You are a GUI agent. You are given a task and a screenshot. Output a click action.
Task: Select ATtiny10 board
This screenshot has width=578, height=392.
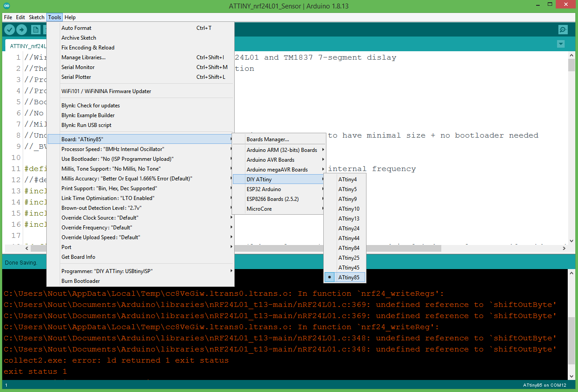(x=345, y=209)
